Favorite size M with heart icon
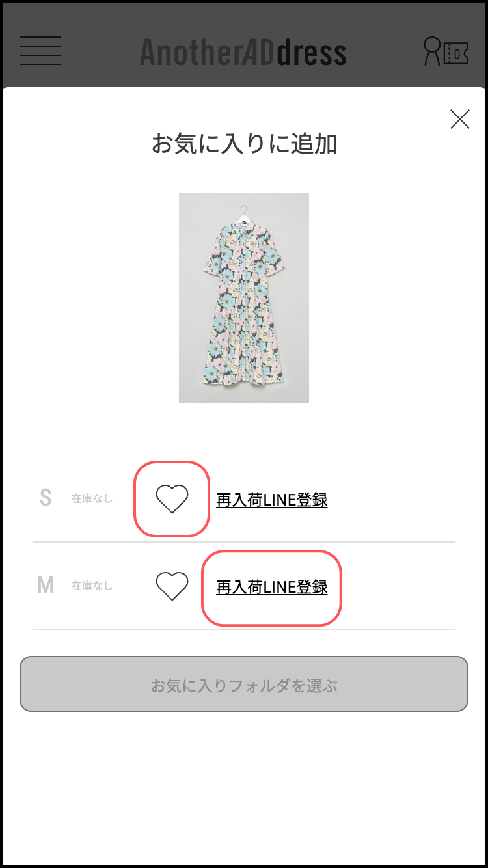 pyautogui.click(x=172, y=586)
